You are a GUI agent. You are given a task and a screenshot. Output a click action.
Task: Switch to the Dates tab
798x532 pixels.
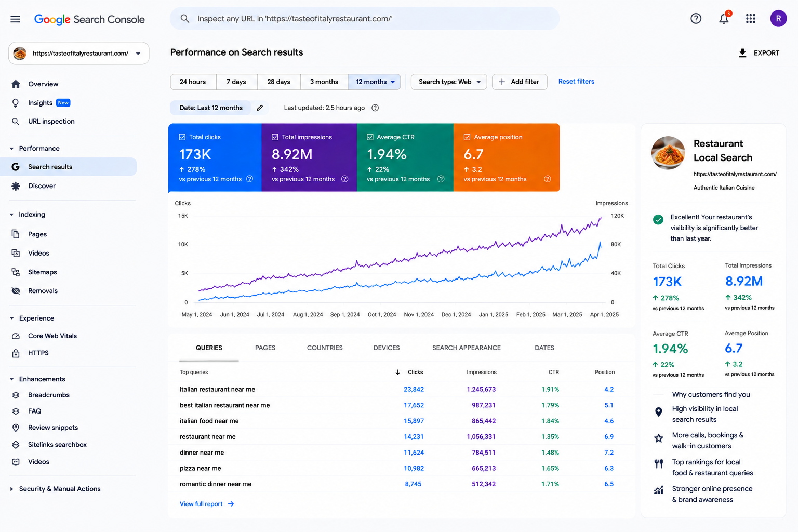pos(544,348)
